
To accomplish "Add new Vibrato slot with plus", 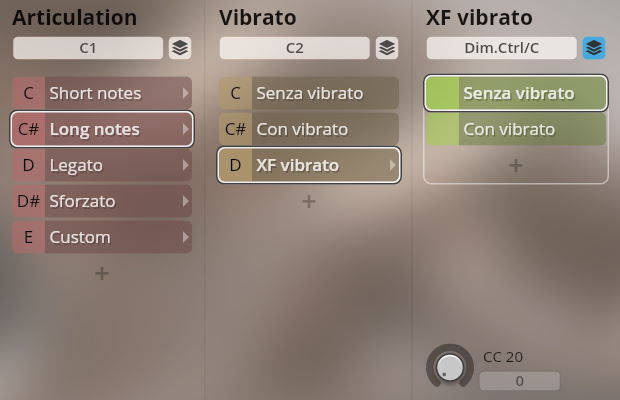I will [x=309, y=201].
